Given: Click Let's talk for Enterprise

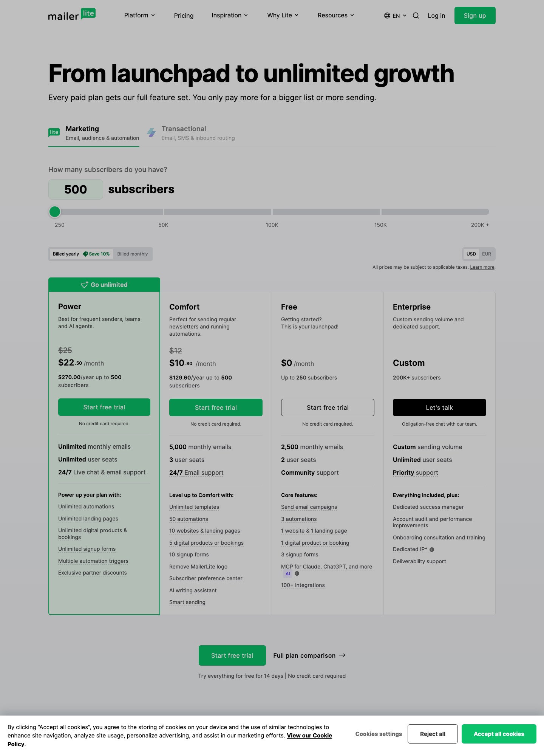Looking at the screenshot, I should [439, 407].
